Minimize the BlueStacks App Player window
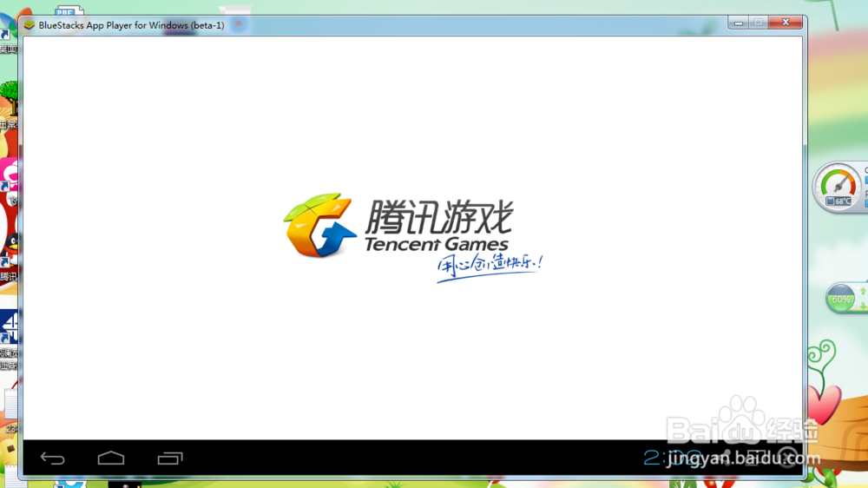The image size is (868, 488). 738,23
